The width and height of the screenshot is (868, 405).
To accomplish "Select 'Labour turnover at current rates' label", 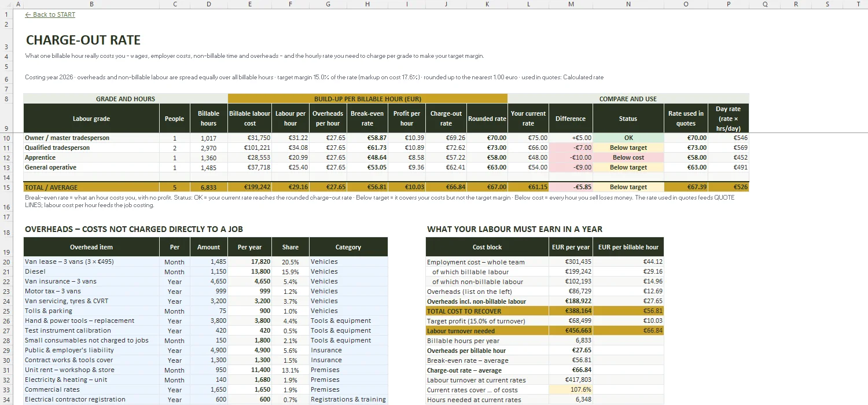I will click(x=487, y=380).
